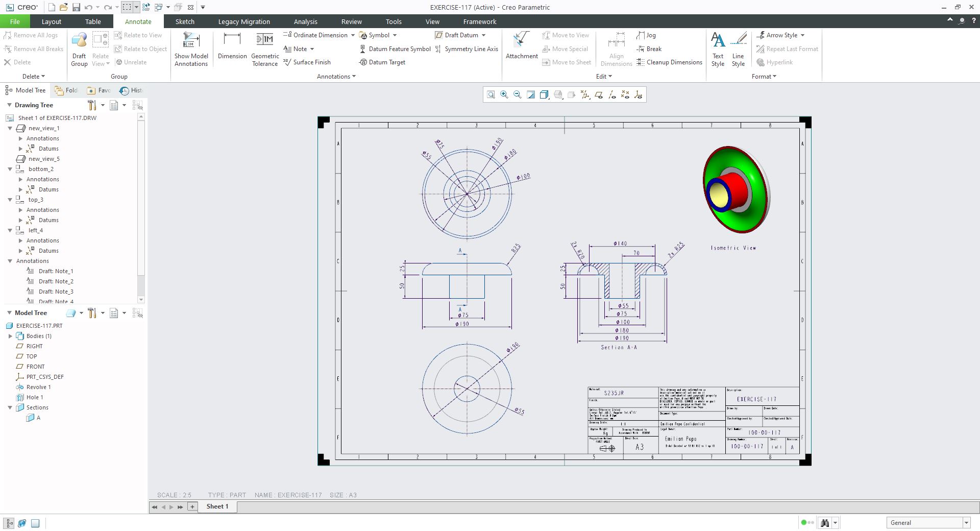Switch to the Layout tab

pyautogui.click(x=51, y=21)
